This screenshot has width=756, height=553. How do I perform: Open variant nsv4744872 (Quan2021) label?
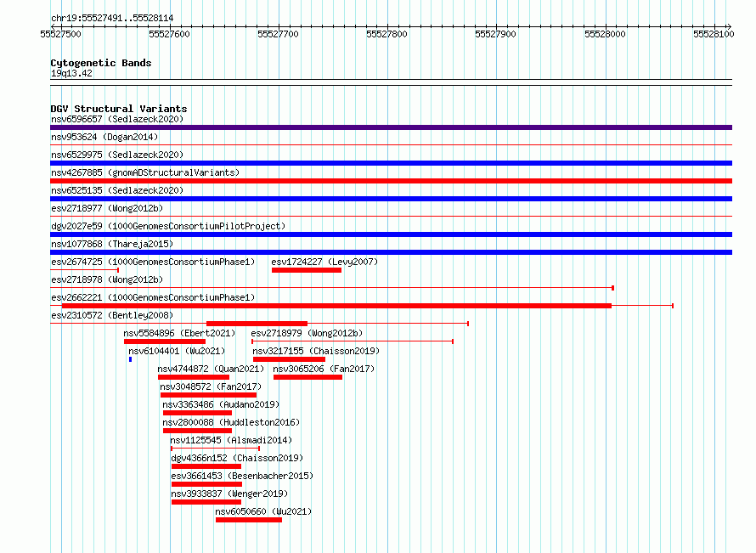coord(211,369)
